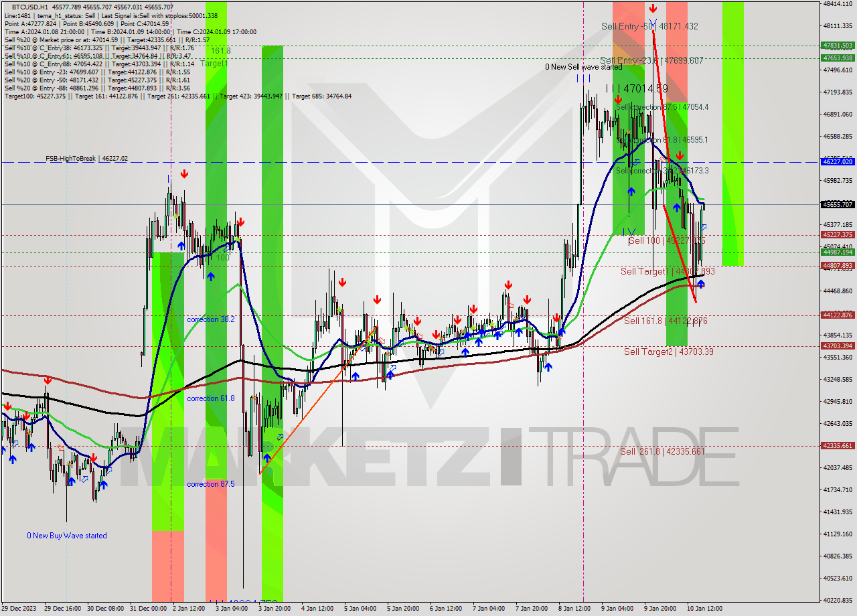The height and width of the screenshot is (616, 857).
Task: Select the 'Sell 161.8 | 44122.876' label
Action: [x=666, y=321]
